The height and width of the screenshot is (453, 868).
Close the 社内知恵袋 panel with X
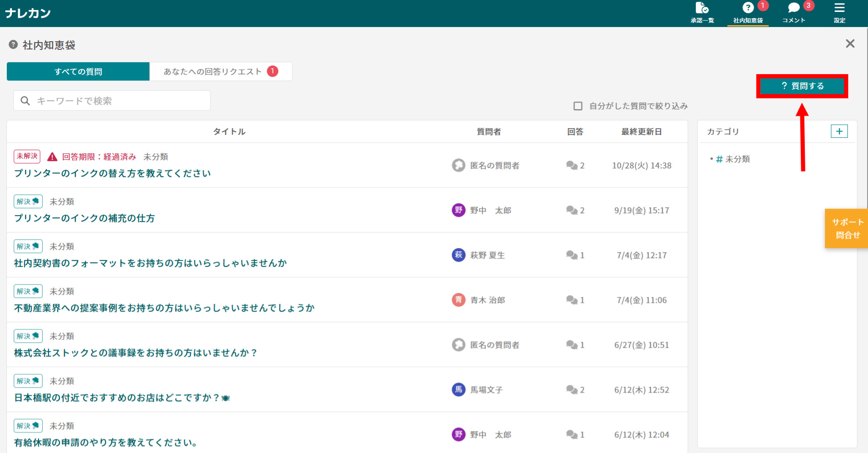click(850, 43)
